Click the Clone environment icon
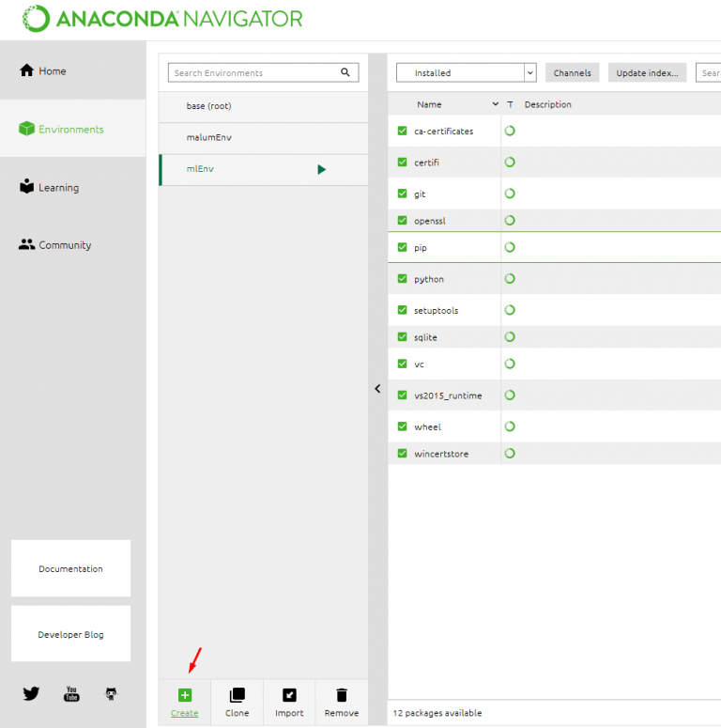This screenshot has width=721, height=728. tap(238, 695)
